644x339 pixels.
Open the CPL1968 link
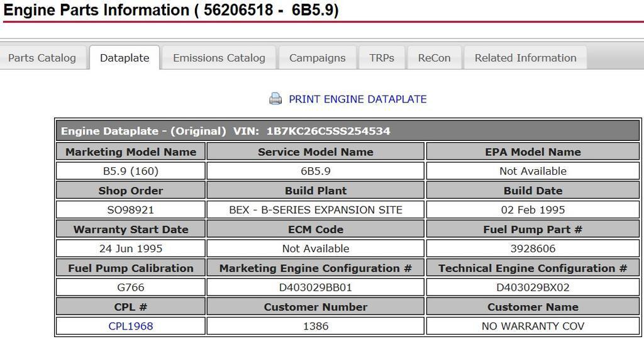131,326
